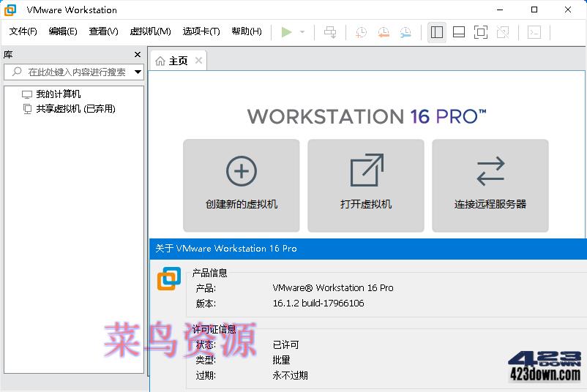
Task: Click the 打开虚拟机 tile
Action: point(366,186)
